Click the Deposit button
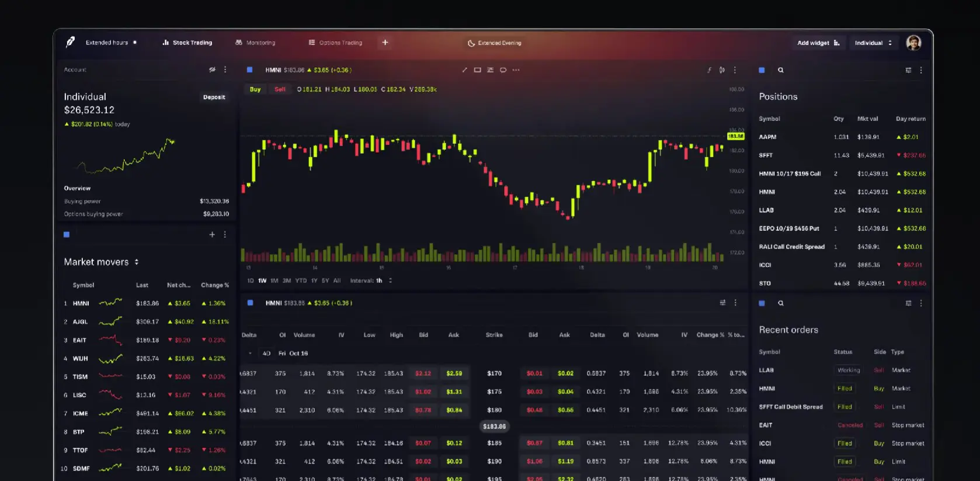This screenshot has height=481, width=980. 214,97
